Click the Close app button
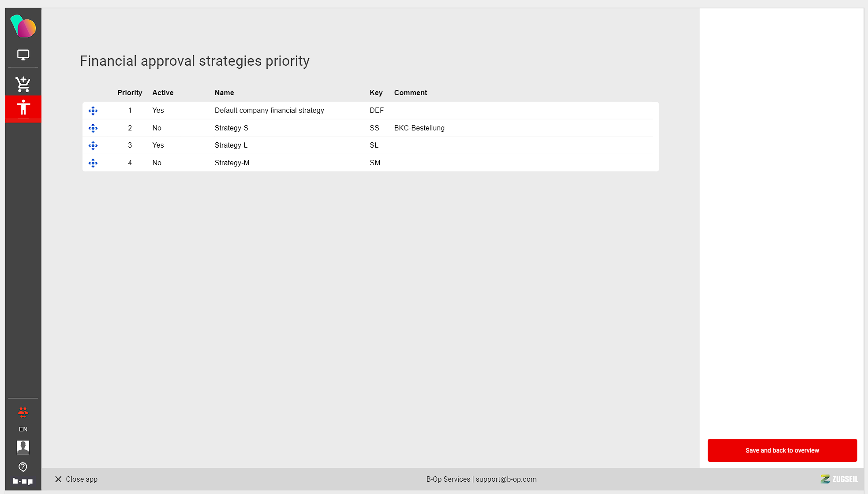Viewport: 868px width, 494px height. tap(76, 479)
